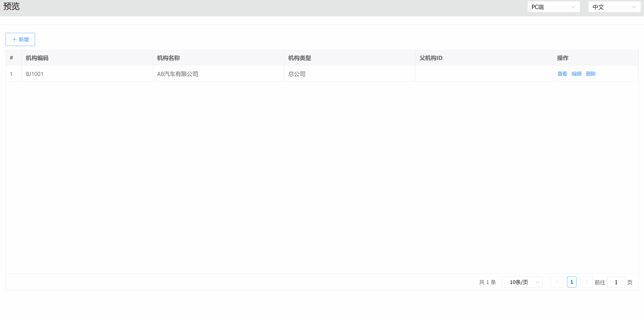Open the 中文 language dropdown
The image size is (644, 318).
614,7
